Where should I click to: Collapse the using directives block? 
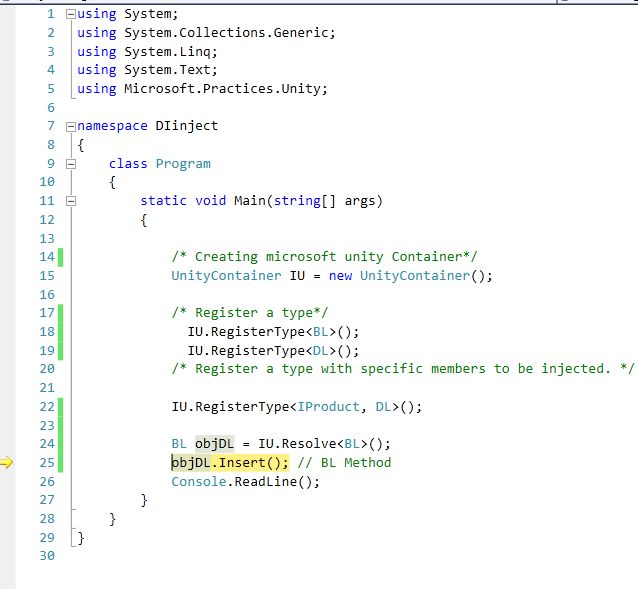(71, 14)
